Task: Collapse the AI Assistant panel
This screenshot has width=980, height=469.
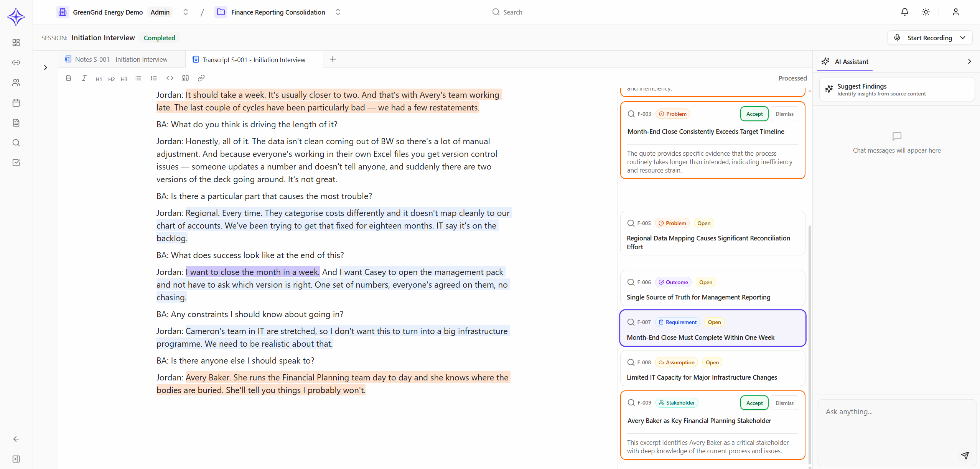Action: (x=970, y=61)
